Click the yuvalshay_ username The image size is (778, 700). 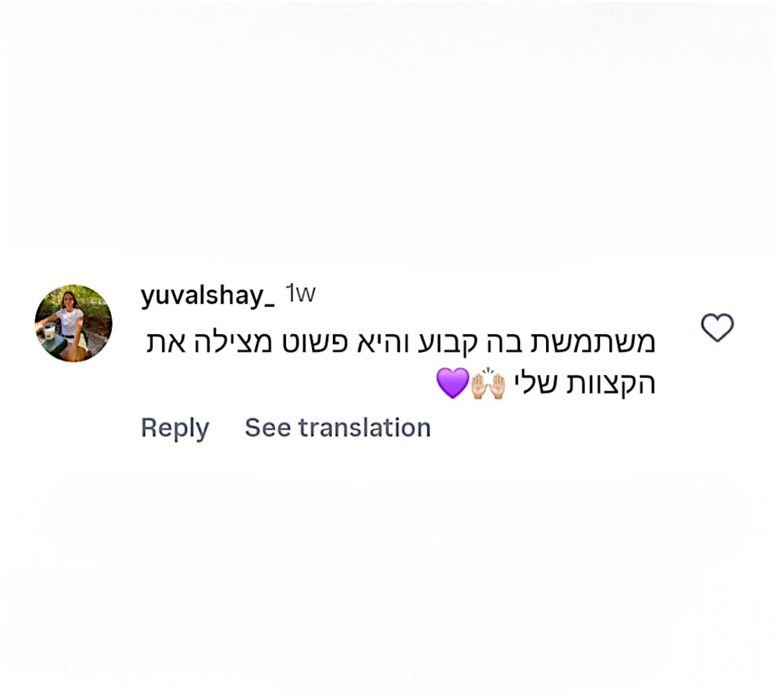pyautogui.click(x=207, y=296)
